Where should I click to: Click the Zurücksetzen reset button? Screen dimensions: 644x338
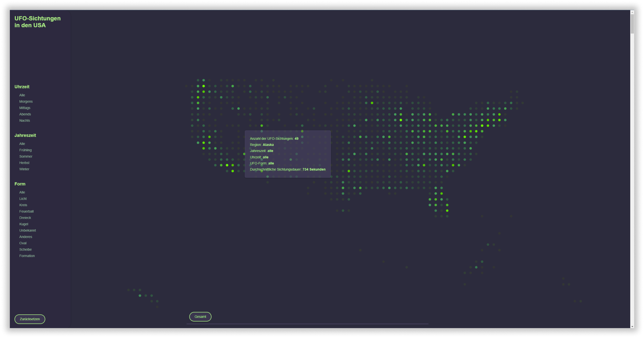point(30,319)
